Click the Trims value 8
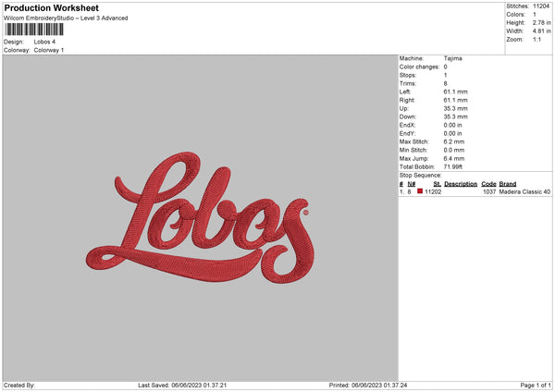This screenshot has width=555, height=392. 445,83
